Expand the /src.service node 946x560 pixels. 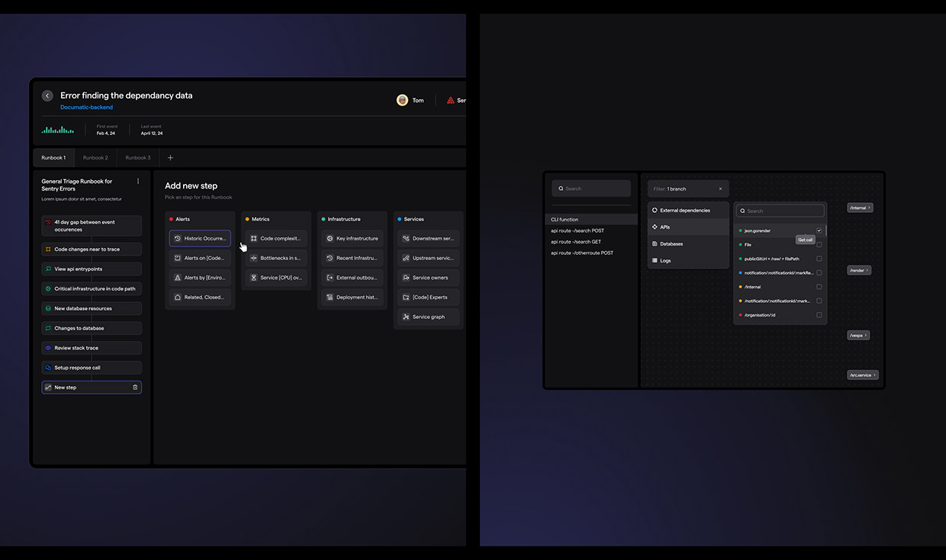coord(874,375)
